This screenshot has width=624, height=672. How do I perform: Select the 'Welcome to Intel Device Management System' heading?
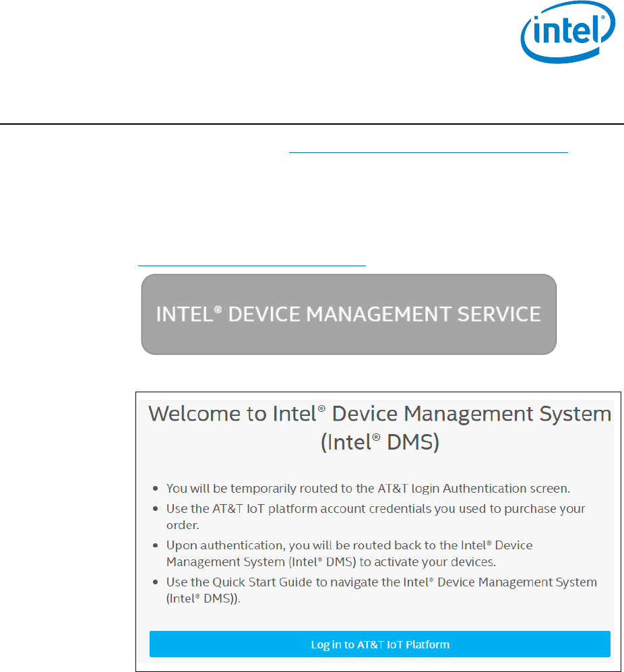[x=379, y=428]
